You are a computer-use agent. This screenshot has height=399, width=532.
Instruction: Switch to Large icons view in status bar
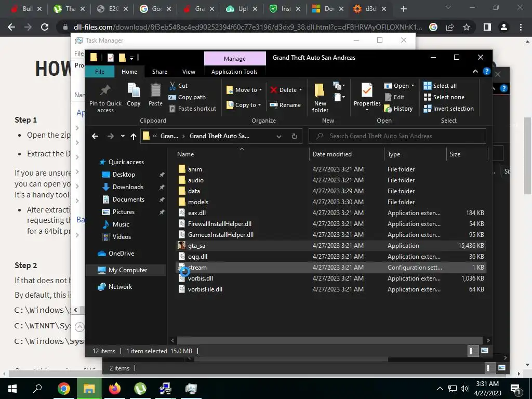[485, 351]
